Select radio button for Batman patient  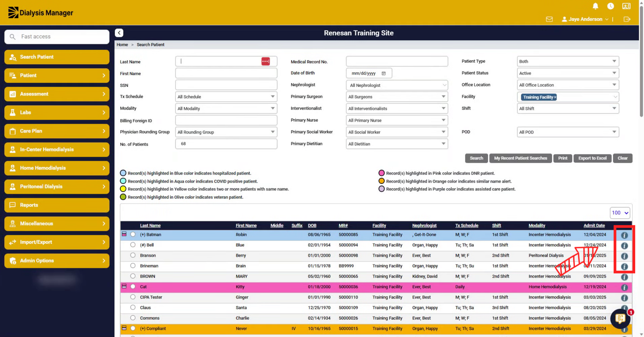(x=133, y=234)
